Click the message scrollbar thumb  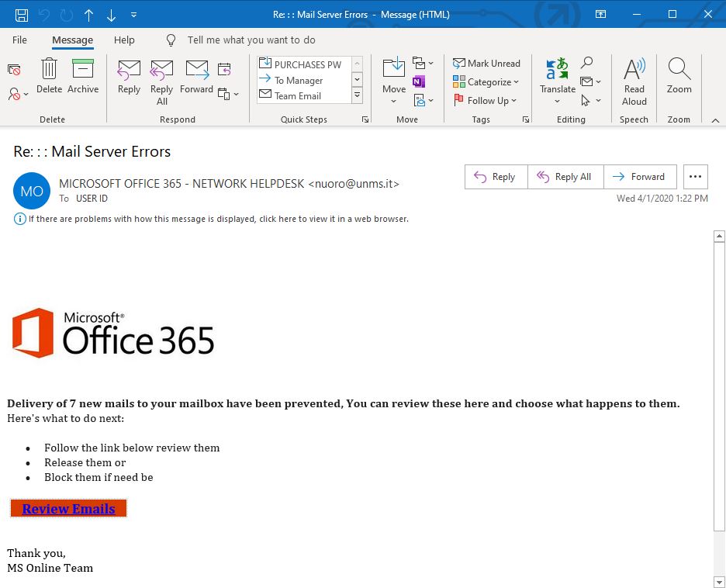click(719, 386)
